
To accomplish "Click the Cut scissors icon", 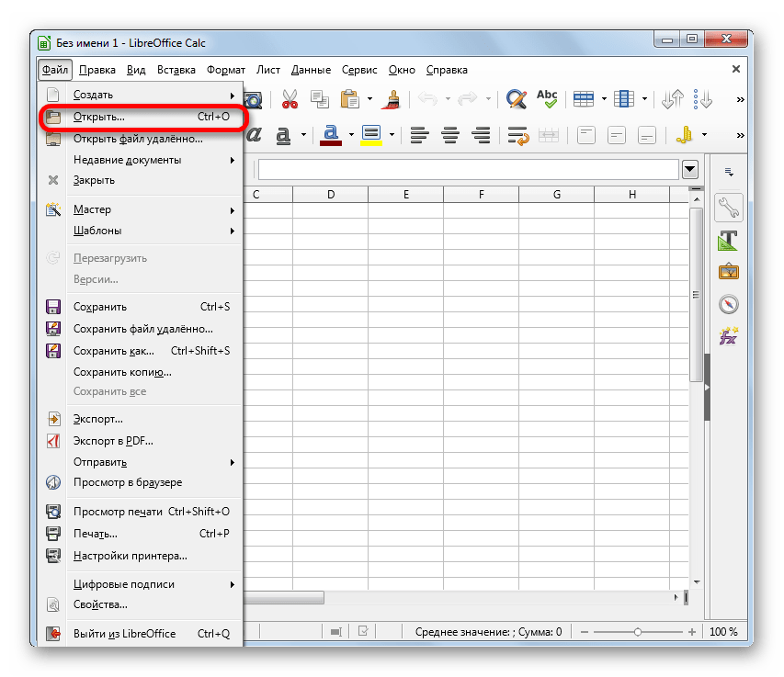I will 290,99.
